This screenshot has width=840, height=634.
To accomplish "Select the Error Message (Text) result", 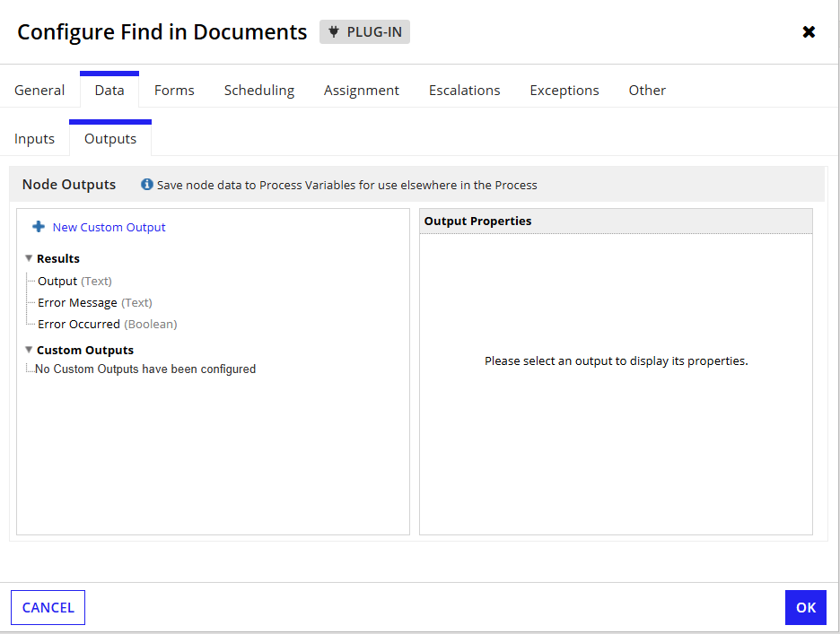I will click(95, 302).
